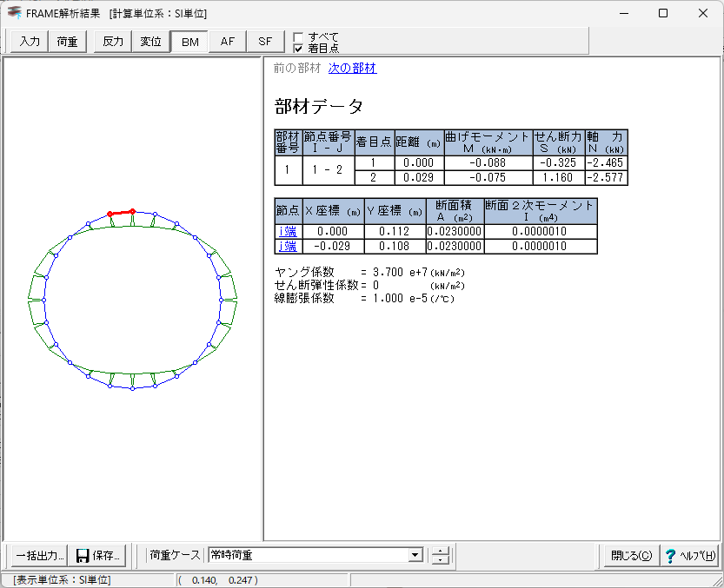Viewport: 724px width, 588px height.
Task: Enable the すべて checkbox
Action: [298, 36]
